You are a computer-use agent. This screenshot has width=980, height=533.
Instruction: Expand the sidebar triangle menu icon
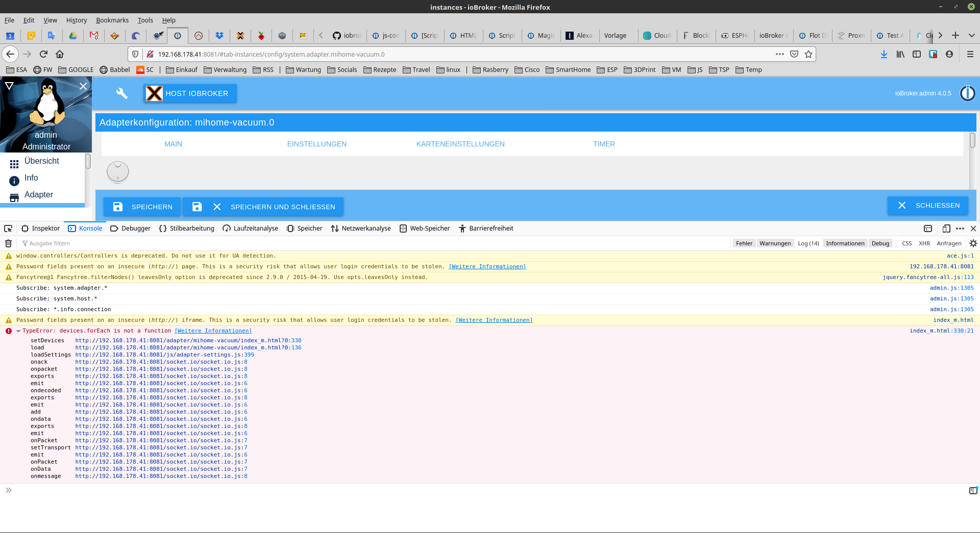tap(9, 86)
